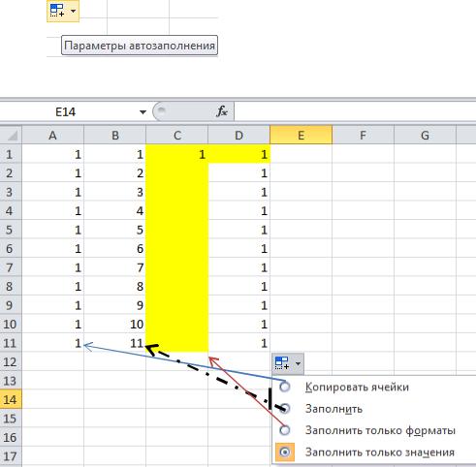Select row 8 header

10,286
